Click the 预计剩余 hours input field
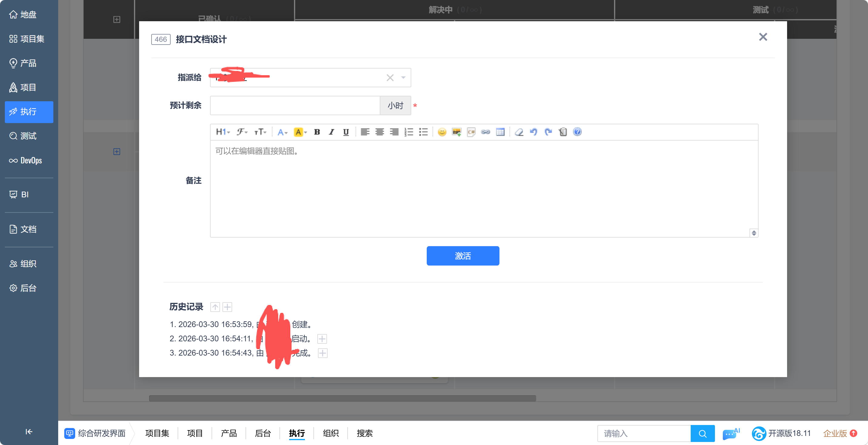 coord(295,106)
